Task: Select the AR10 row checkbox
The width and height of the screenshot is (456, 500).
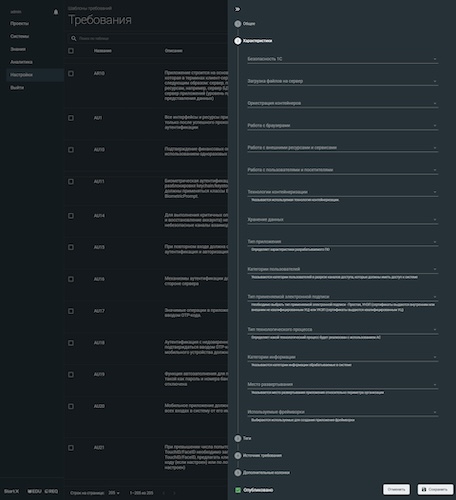Action: point(71,73)
